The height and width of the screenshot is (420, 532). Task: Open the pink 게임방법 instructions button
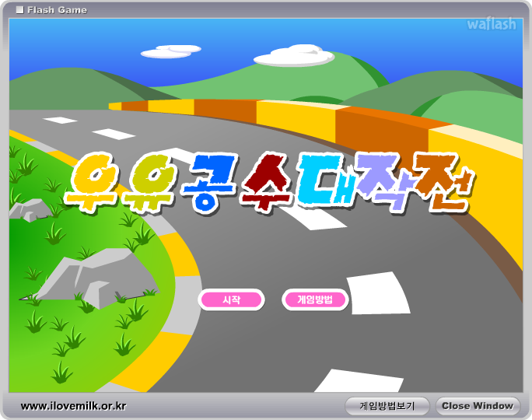(x=315, y=299)
